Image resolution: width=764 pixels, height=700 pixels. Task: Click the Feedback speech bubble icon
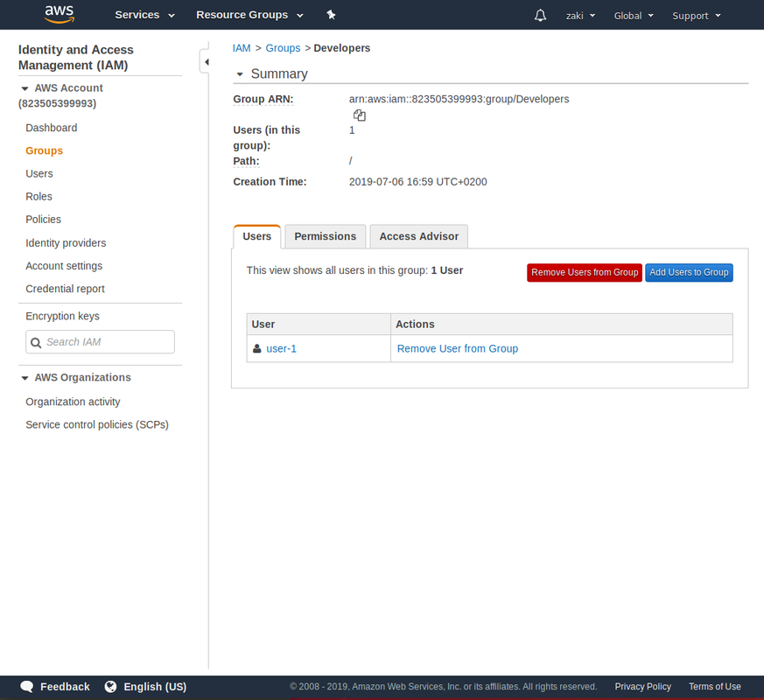(27, 687)
